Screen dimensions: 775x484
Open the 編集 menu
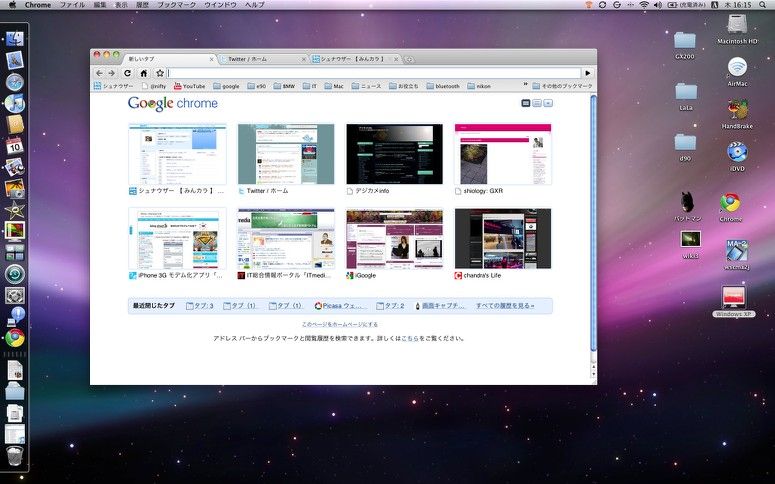pos(100,4)
